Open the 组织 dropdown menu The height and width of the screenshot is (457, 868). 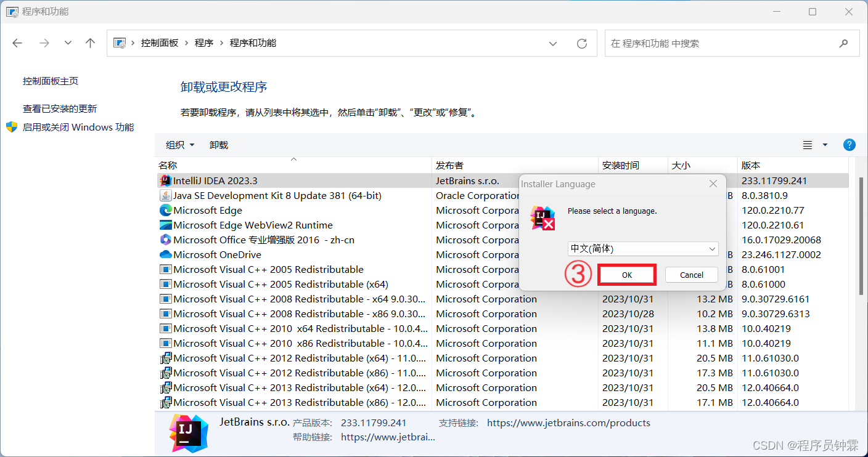point(180,145)
